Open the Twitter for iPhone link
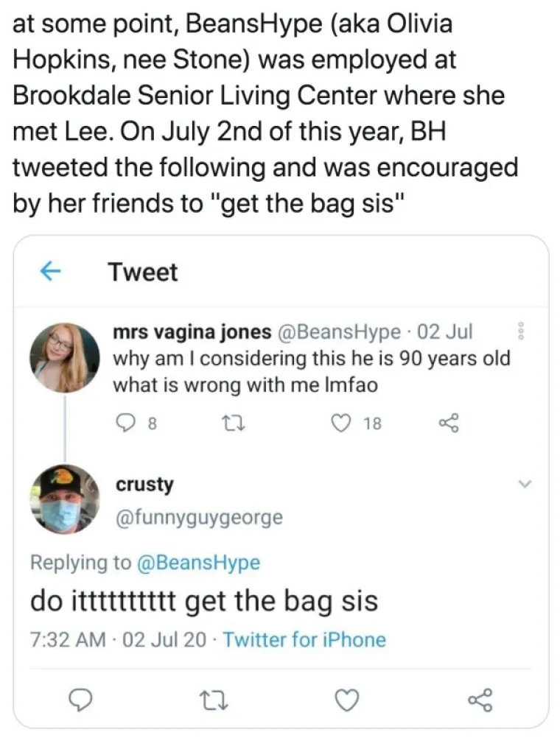The image size is (560, 738). (304, 639)
